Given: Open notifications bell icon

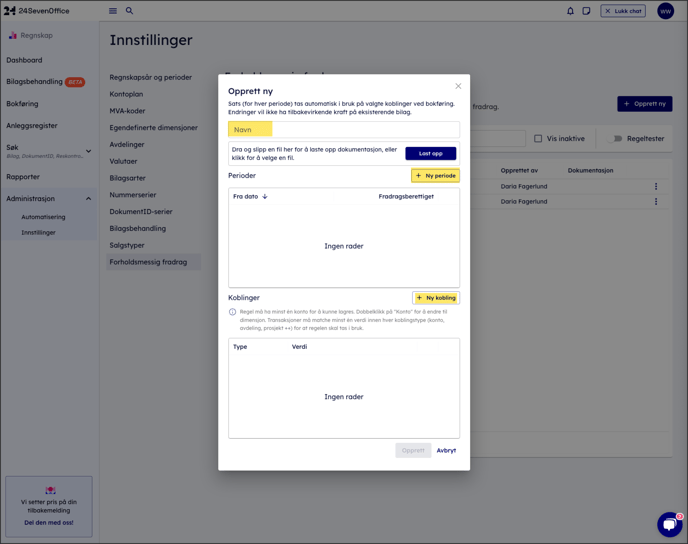Looking at the screenshot, I should (570, 11).
